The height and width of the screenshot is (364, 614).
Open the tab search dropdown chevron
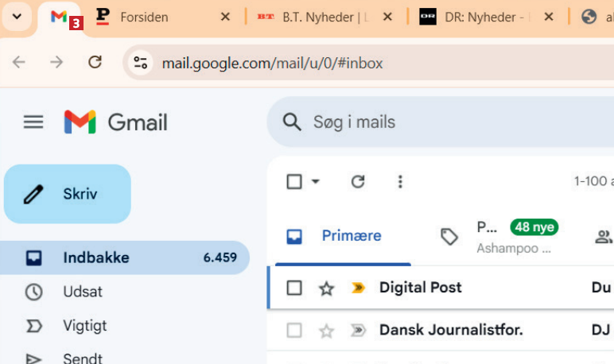(17, 17)
